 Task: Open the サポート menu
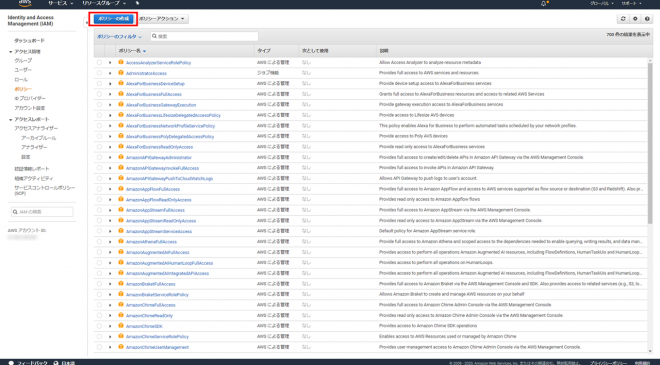click(x=631, y=3)
